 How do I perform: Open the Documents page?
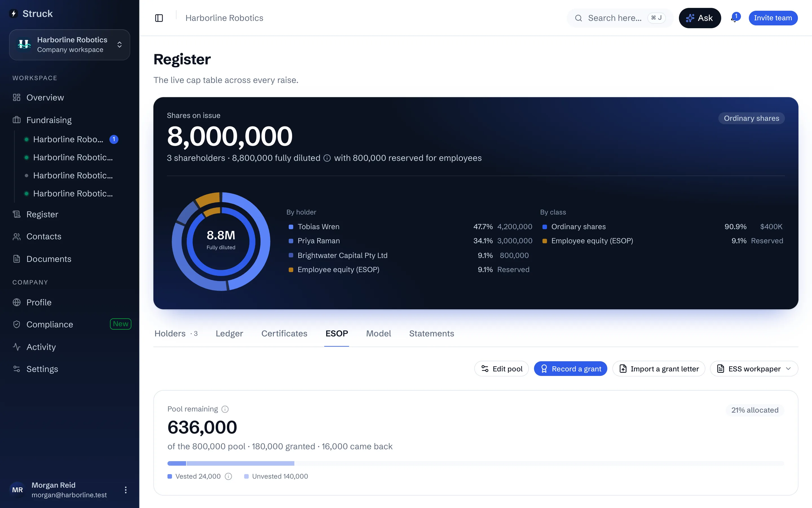(69, 259)
